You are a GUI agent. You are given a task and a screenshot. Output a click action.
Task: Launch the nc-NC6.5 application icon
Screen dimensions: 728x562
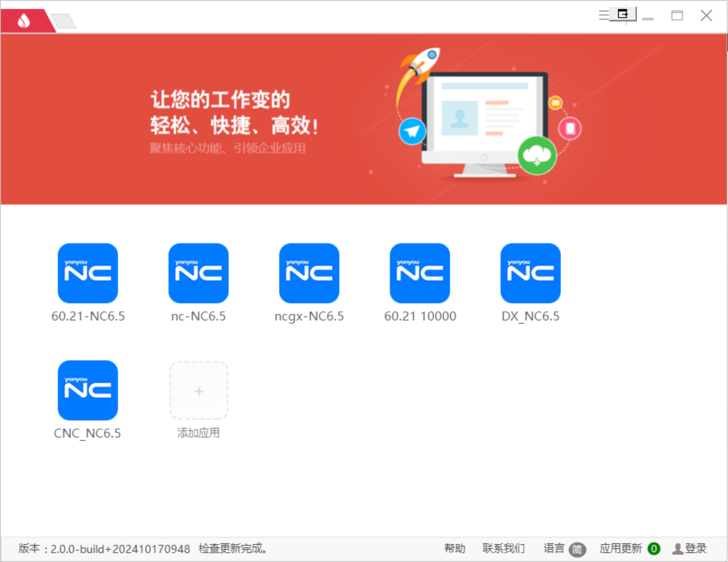point(199,273)
